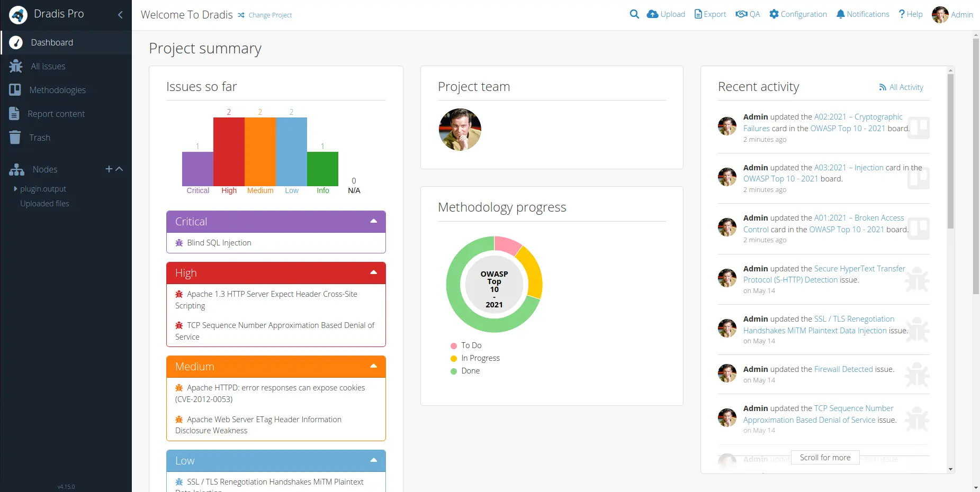The image size is (980, 492).
Task: Open Apache 1.3 HTTP Server Expect Header issue
Action: click(x=266, y=300)
